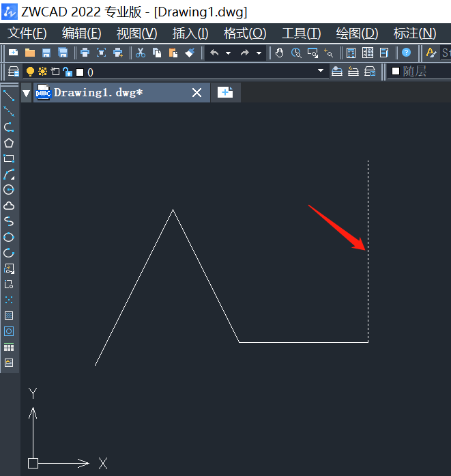Open the 格式(O) menu
451x476 pixels.
click(245, 33)
